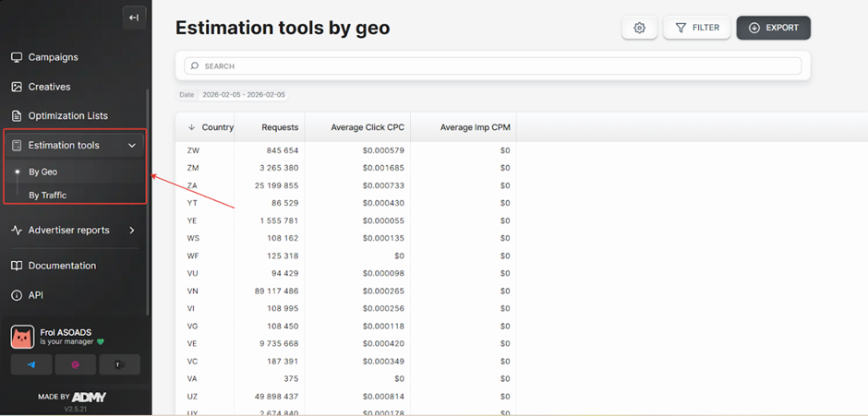Open the Documentation link
This screenshot has width=868, height=416.
62,266
